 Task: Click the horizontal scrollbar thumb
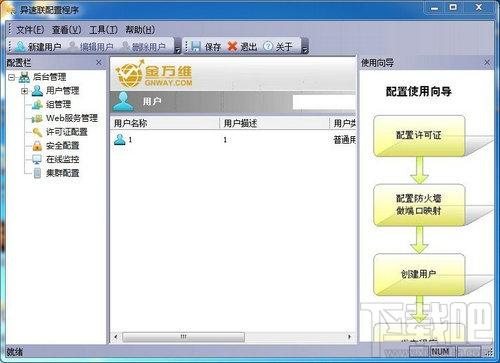183,337
